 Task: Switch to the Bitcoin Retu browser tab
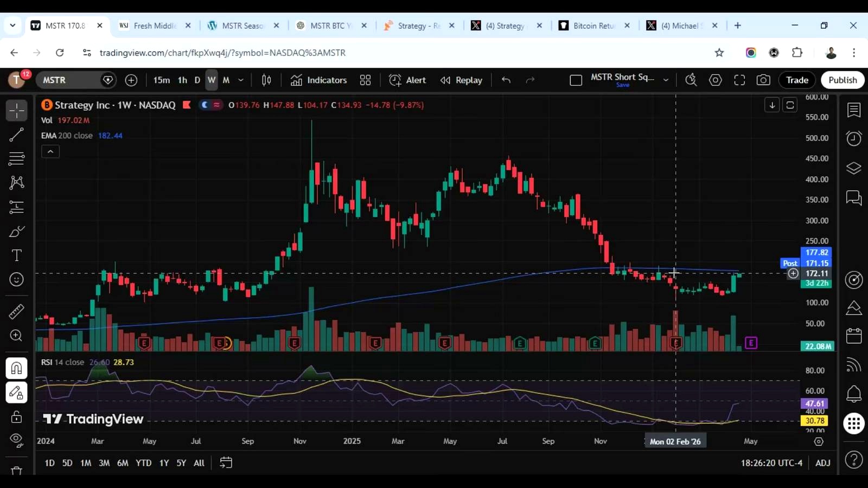click(595, 25)
